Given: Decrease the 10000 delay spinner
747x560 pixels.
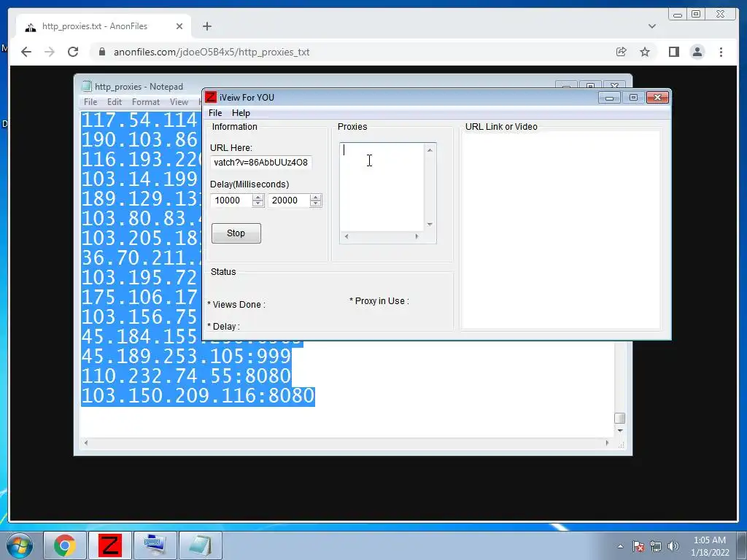Looking at the screenshot, I should pyautogui.click(x=258, y=204).
